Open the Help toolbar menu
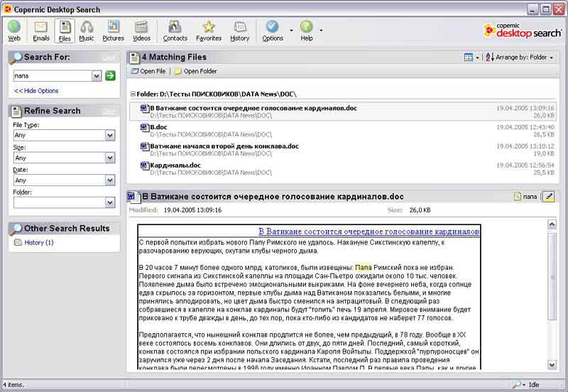This screenshot has width=568, height=392. pos(306,30)
